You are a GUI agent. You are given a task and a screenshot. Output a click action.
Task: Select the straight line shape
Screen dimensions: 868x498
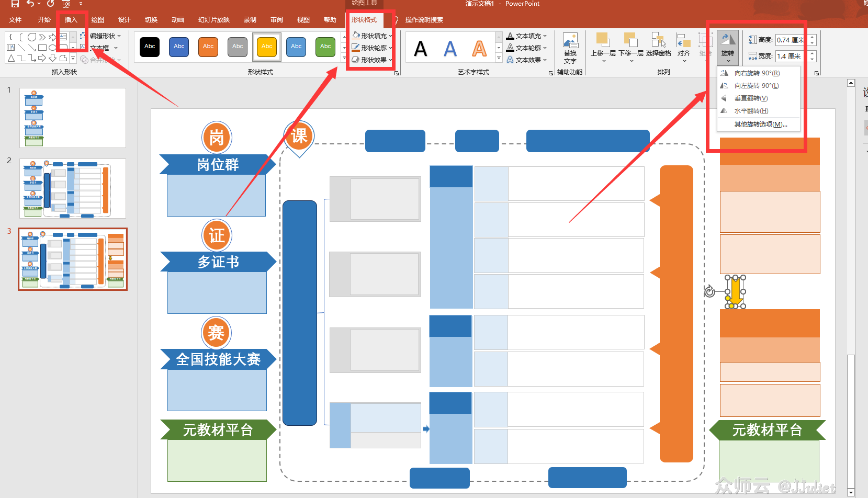(21, 48)
